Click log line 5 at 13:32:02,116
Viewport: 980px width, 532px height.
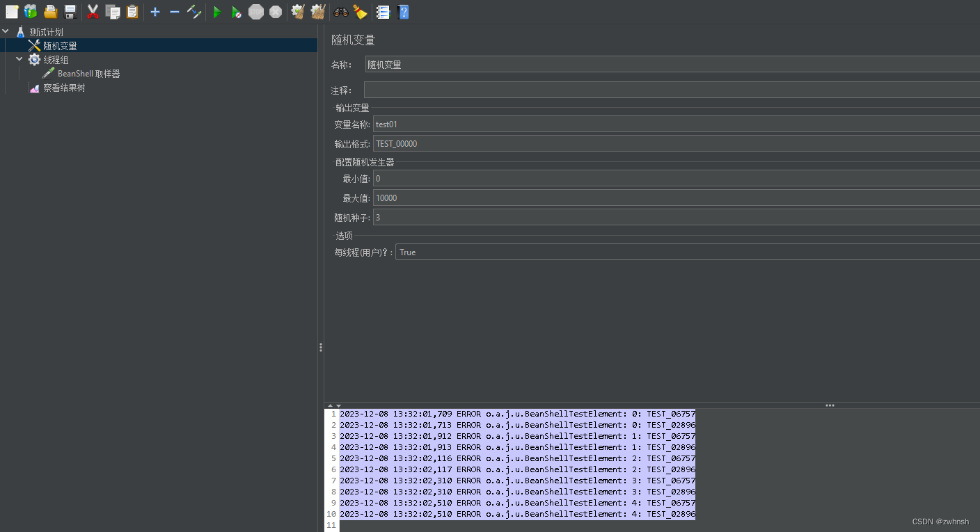[517, 458]
